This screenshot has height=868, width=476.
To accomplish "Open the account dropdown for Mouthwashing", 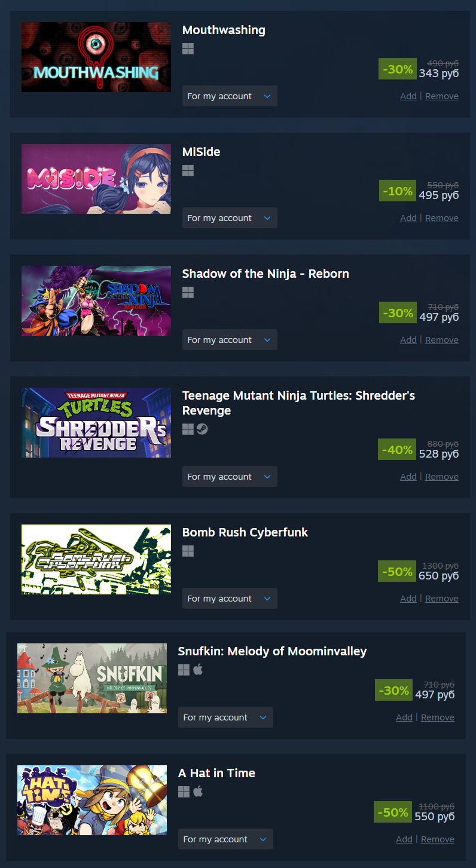I will coord(230,96).
